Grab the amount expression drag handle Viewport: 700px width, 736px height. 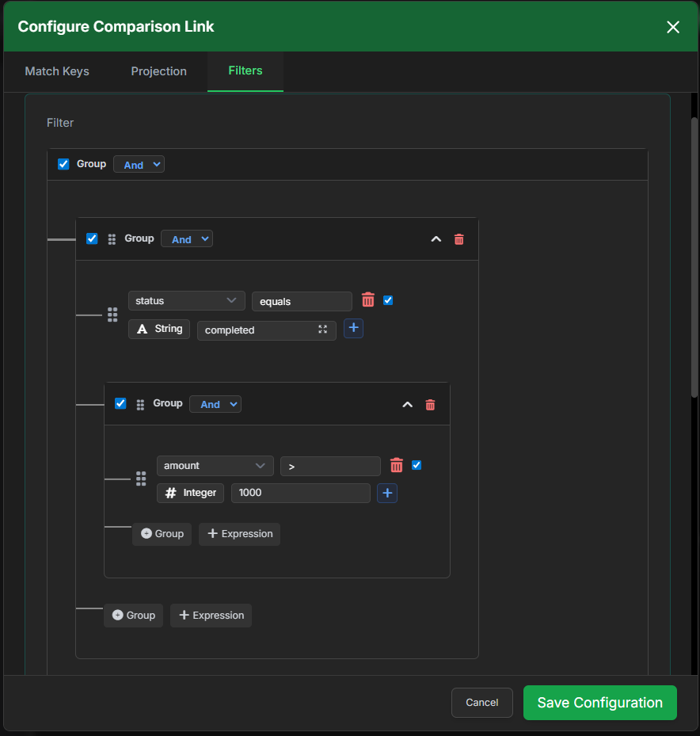coord(141,479)
